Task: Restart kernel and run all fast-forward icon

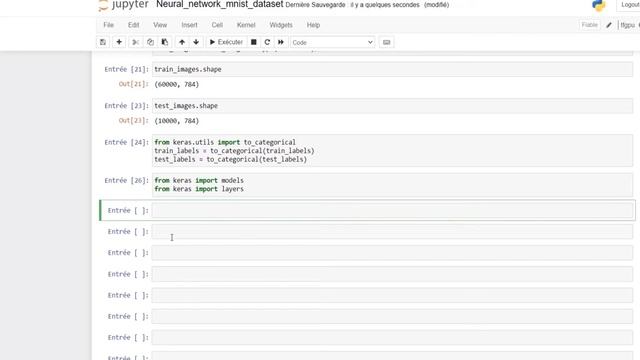Action: coord(281,42)
